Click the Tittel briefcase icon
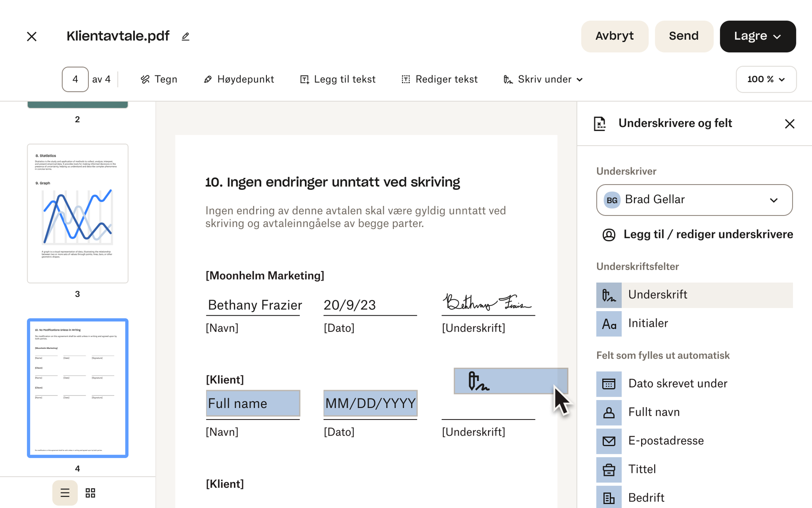The height and width of the screenshot is (508, 812). (609, 470)
